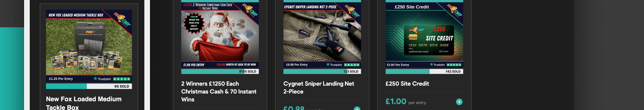Open the £250 Site Credit title link
The image size is (644, 110).
click(x=407, y=84)
